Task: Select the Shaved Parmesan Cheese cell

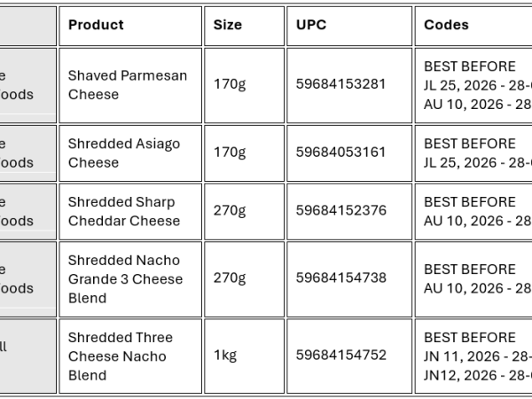Action: [128, 85]
